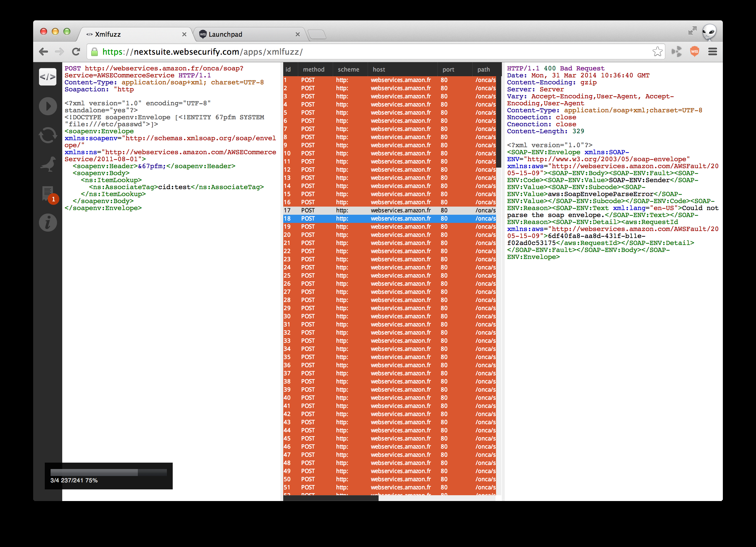This screenshot has width=756, height=547.
Task: Select request row with id 25
Action: (389, 276)
